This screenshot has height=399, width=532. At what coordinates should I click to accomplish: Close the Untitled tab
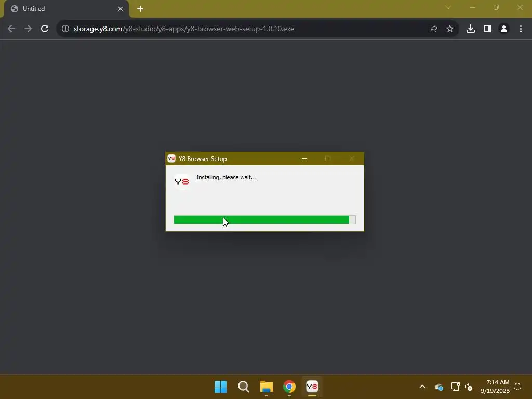(x=121, y=9)
